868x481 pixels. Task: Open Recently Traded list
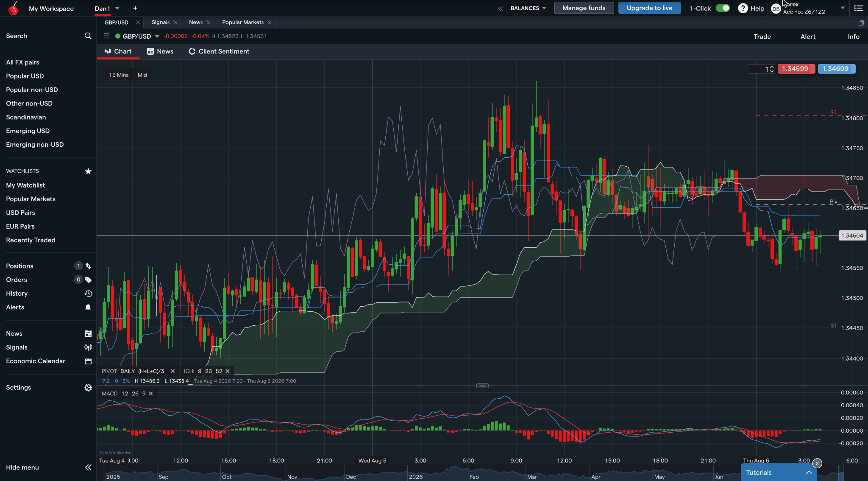click(31, 240)
